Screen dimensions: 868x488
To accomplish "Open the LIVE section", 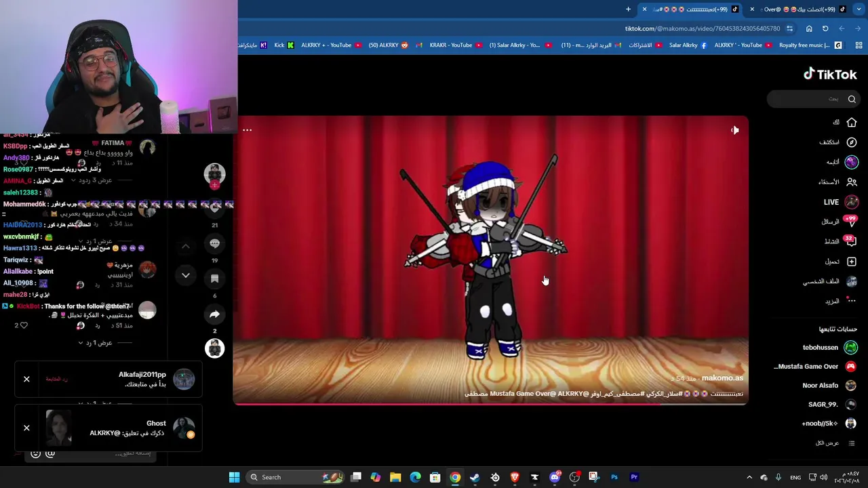I will (x=840, y=202).
